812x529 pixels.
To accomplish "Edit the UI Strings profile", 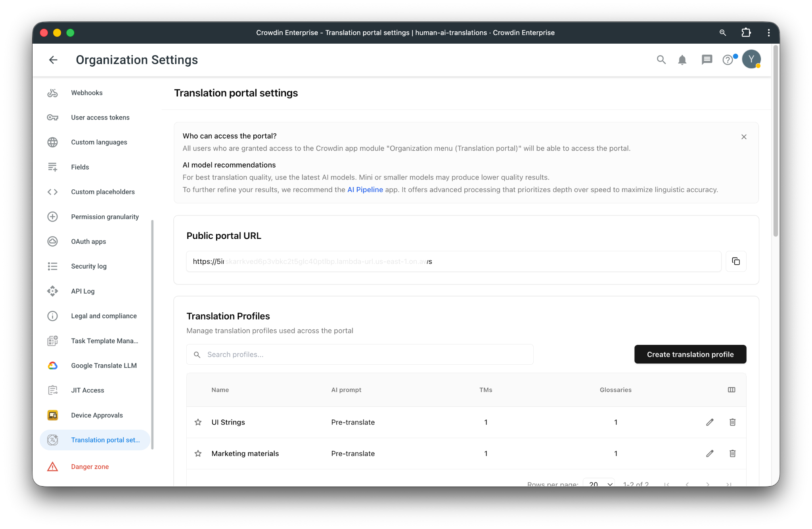I will (x=710, y=422).
